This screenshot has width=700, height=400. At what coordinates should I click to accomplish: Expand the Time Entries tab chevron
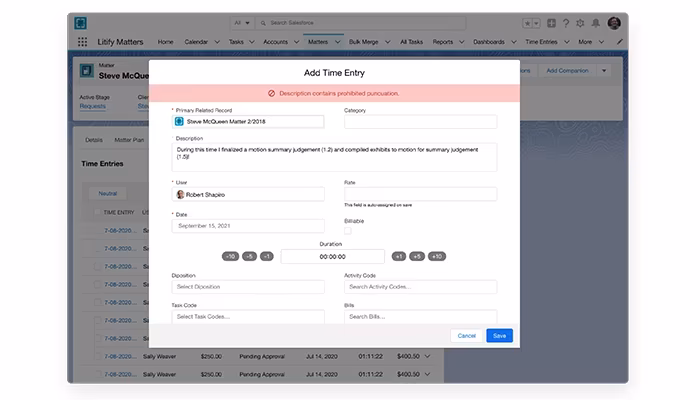click(566, 42)
